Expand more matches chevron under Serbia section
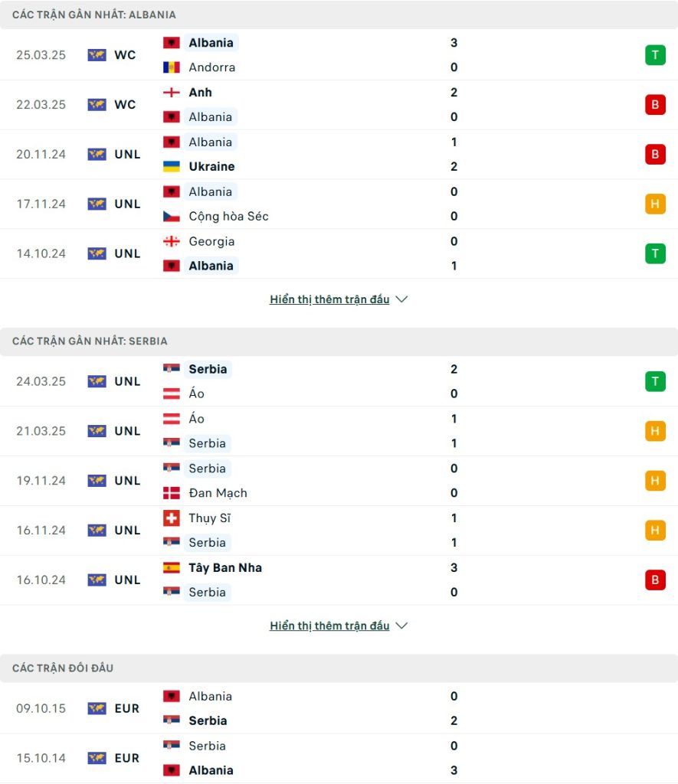Image resolution: width=678 pixels, height=784 pixels. tap(401, 626)
